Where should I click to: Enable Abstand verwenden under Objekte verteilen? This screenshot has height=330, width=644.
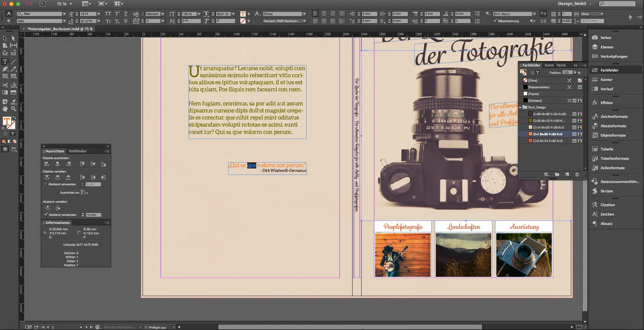point(45,184)
